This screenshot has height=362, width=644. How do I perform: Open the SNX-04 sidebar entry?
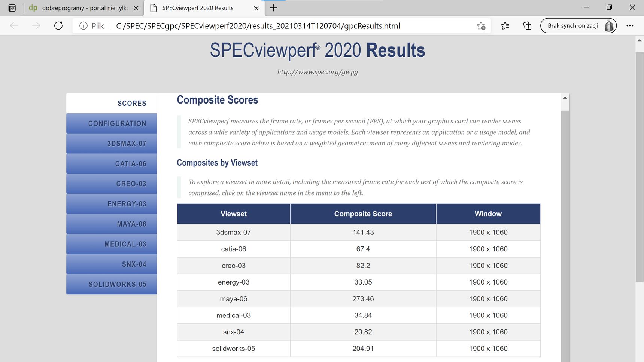(112, 264)
